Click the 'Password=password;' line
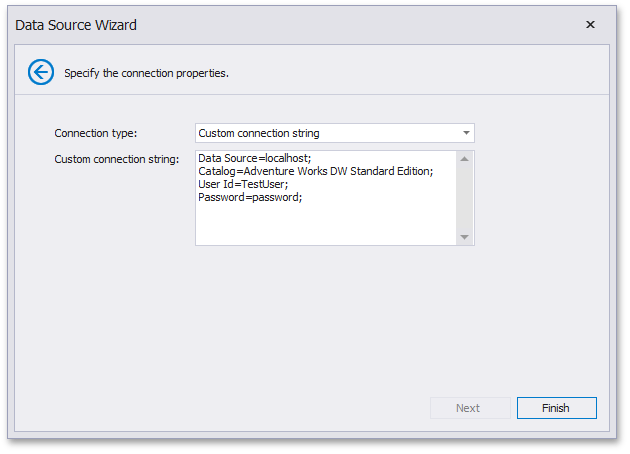The height and width of the screenshot is (454, 630). coord(250,197)
